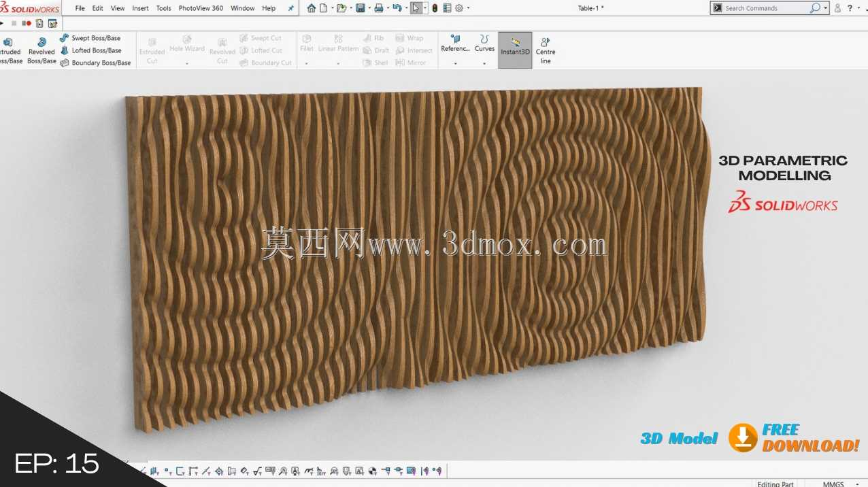The image size is (868, 487).
Task: Click the Draft tool
Action: click(376, 50)
